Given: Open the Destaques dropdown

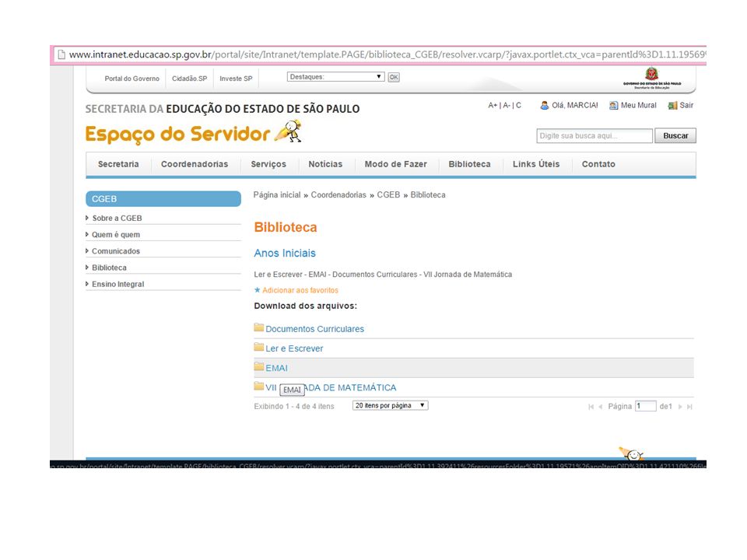Looking at the screenshot, I should click(336, 77).
